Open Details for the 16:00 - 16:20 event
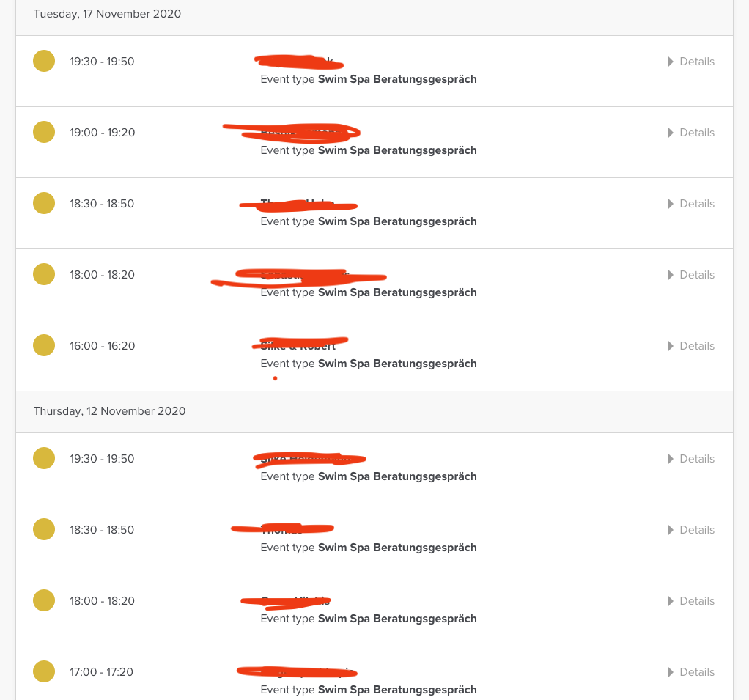The height and width of the screenshot is (700, 749). pos(690,346)
